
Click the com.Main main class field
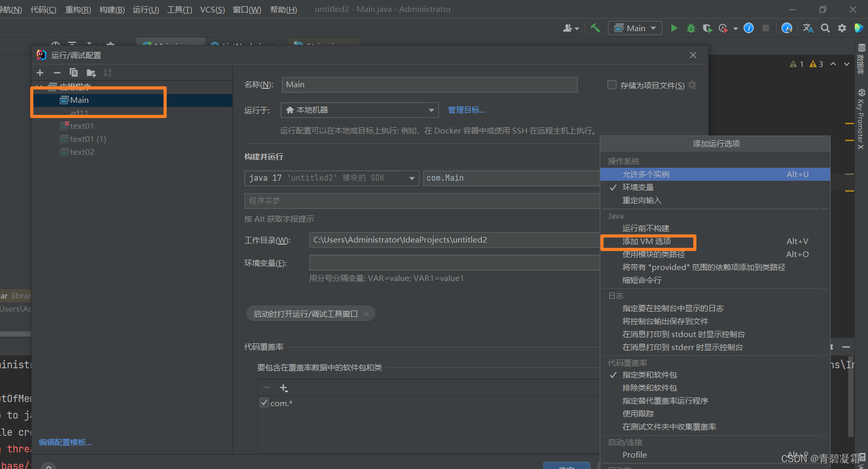click(512, 178)
